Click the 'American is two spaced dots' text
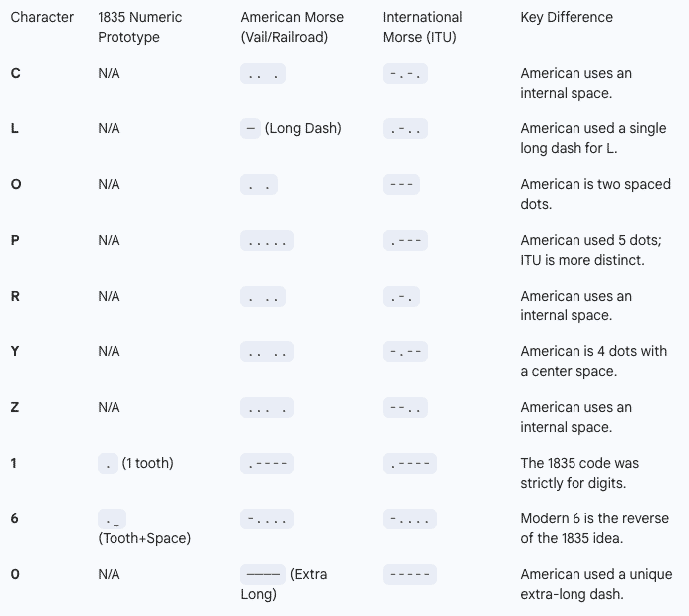 pyautogui.click(x=595, y=194)
